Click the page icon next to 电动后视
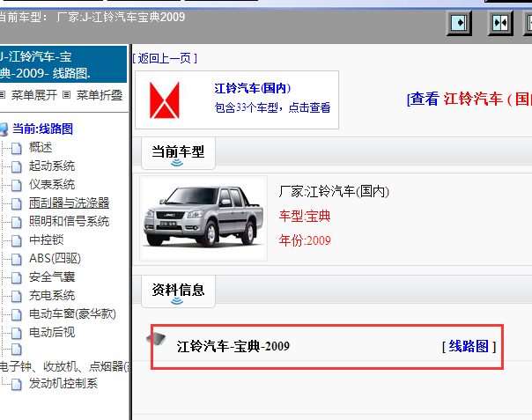The height and width of the screenshot is (420, 532). tap(16, 333)
